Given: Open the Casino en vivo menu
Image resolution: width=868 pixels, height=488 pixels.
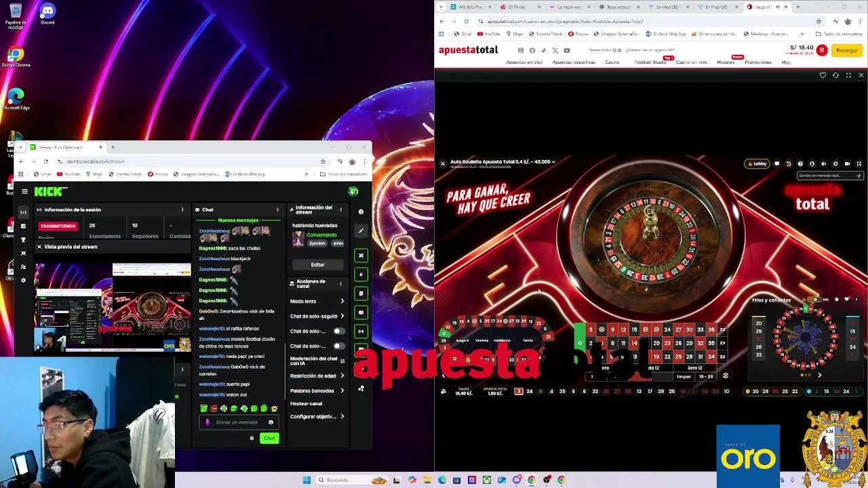Looking at the screenshot, I should pos(691,62).
